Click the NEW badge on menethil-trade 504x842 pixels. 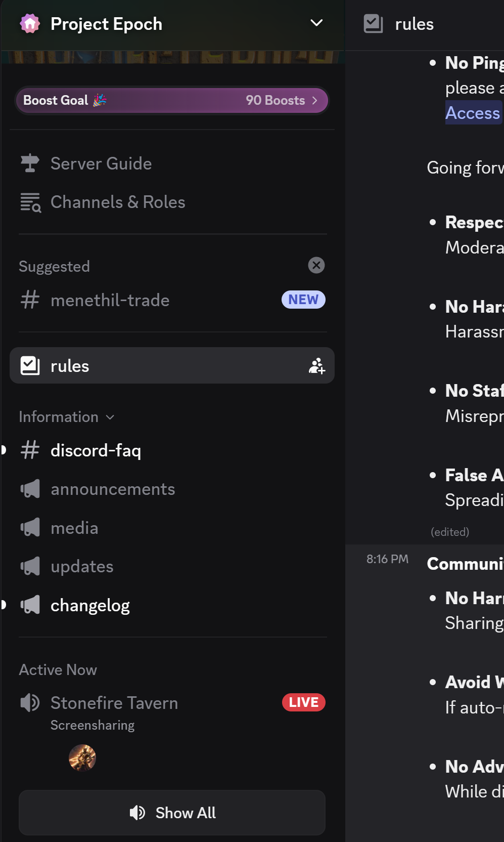pyautogui.click(x=303, y=300)
